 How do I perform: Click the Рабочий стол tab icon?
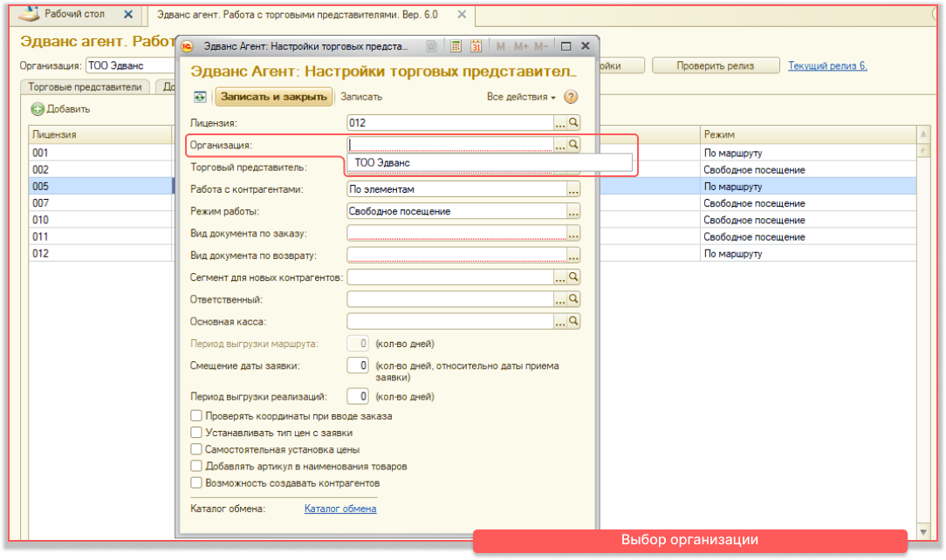coord(28,13)
